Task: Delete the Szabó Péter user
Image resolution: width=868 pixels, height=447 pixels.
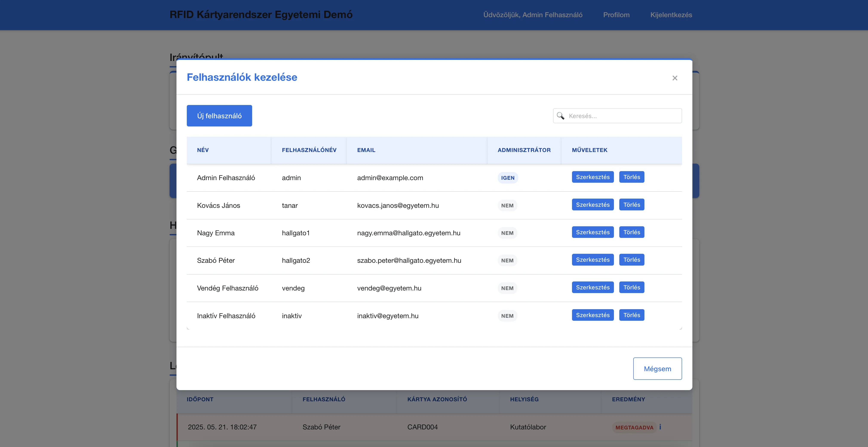Action: point(632,260)
